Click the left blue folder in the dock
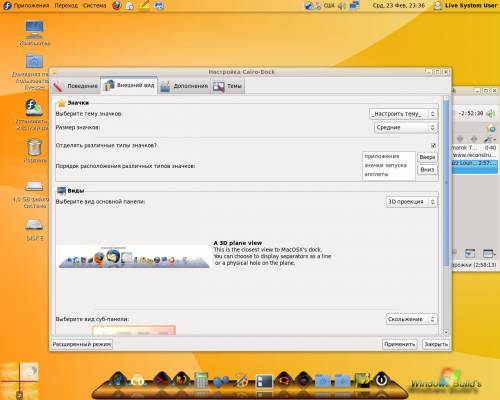The height and width of the screenshot is (400, 500). (x=322, y=381)
